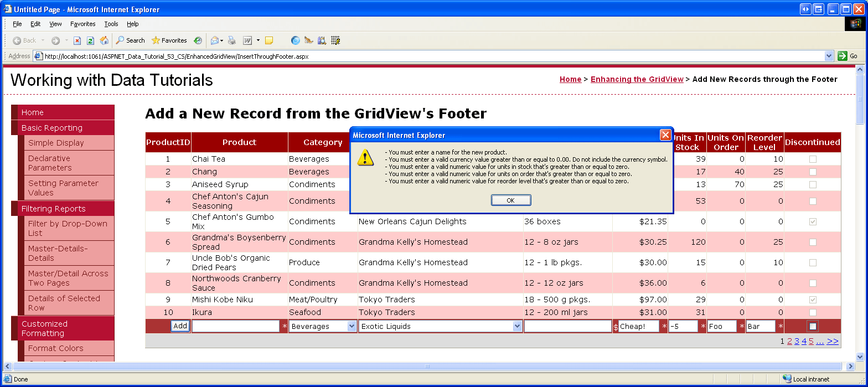Click the toolbar icon right of the blue globe
The image size is (868, 387).
pyautogui.click(x=309, y=40)
